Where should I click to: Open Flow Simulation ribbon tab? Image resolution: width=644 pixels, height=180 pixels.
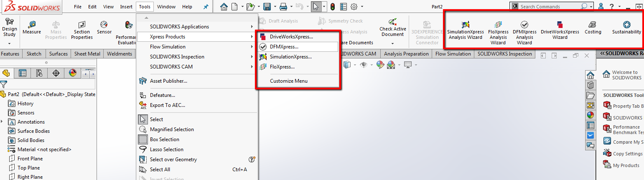453,53
